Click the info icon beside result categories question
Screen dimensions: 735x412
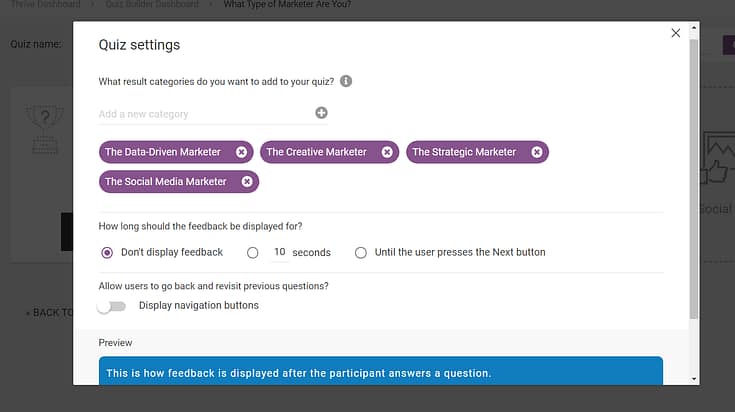346,81
